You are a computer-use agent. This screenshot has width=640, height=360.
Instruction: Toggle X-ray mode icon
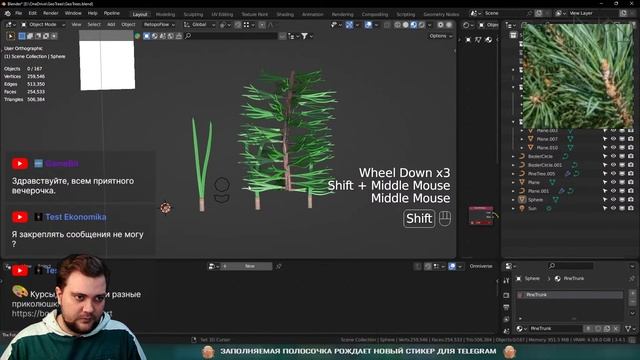[x=387, y=25]
